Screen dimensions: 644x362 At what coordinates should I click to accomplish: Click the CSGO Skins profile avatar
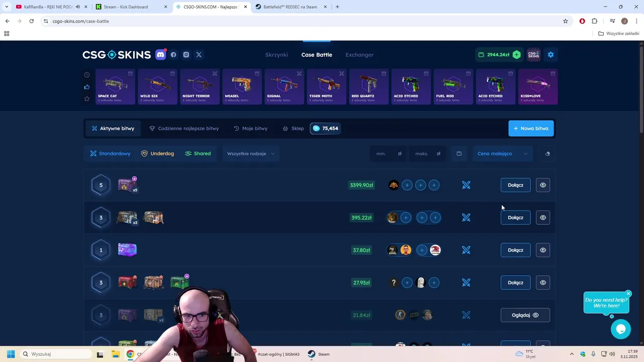point(533,55)
